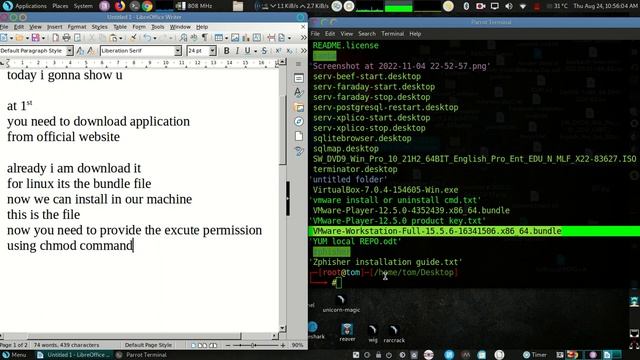Open the sidebar Styles panel icon
The height and width of the screenshot is (360, 640).
299,93
